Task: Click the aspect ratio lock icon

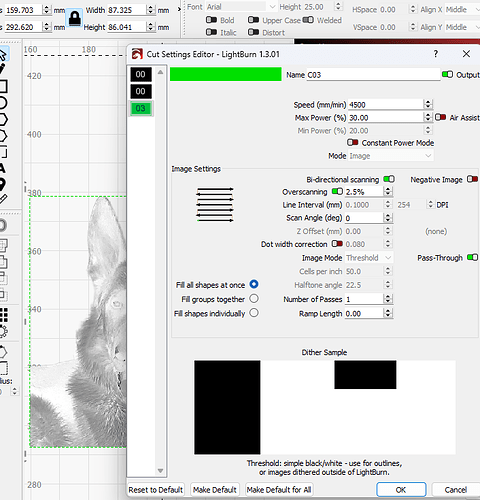Action: click(74, 18)
